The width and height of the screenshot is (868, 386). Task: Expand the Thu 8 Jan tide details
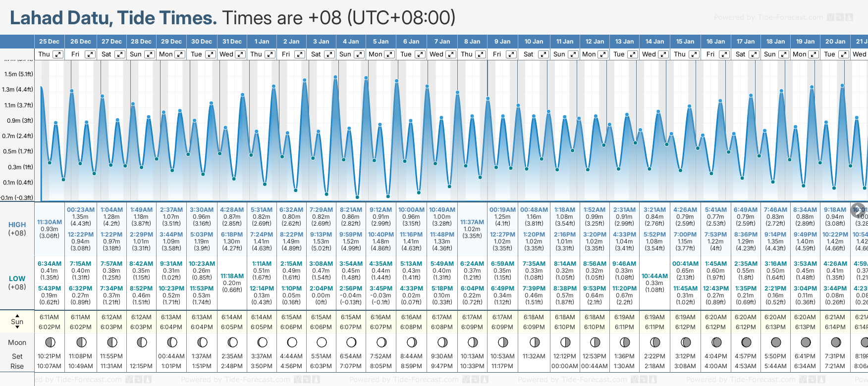(480, 54)
